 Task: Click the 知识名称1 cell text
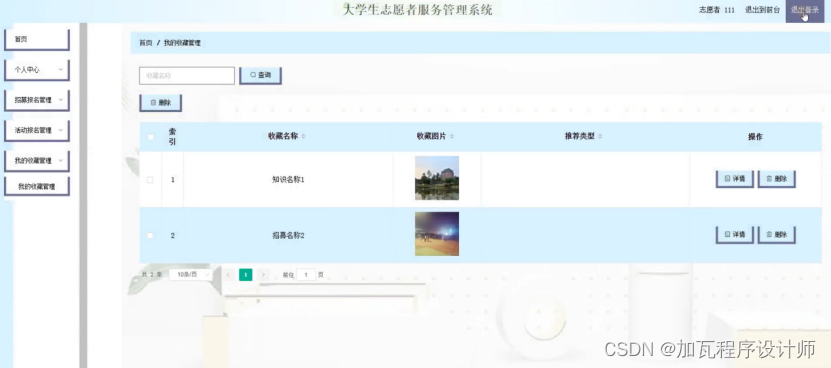pos(288,180)
